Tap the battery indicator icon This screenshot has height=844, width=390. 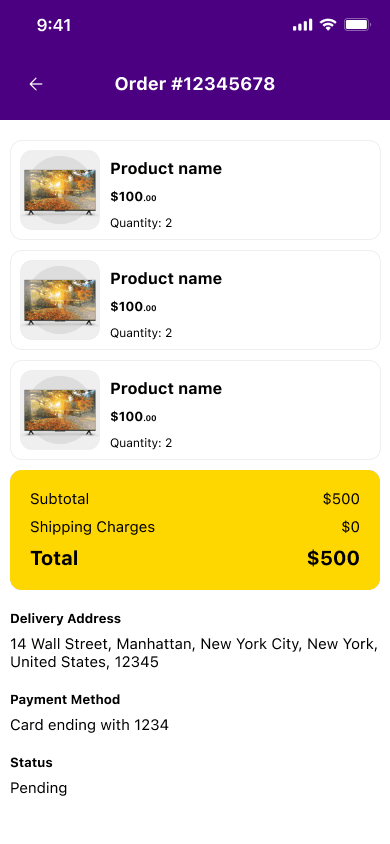(x=357, y=25)
